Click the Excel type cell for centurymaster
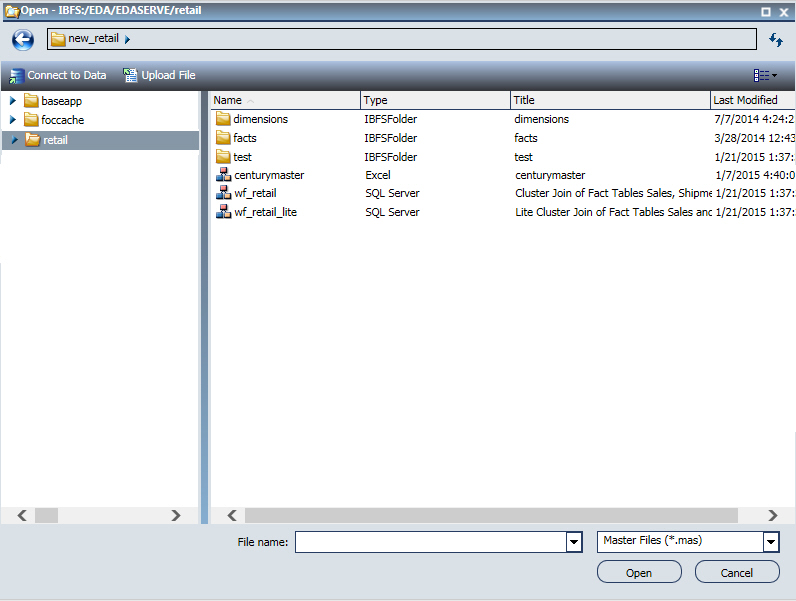The width and height of the screenshot is (796, 601). click(378, 175)
